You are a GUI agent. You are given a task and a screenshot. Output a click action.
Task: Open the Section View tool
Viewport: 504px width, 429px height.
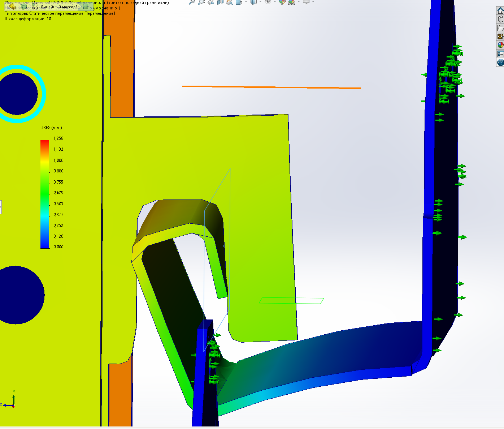[220, 2]
